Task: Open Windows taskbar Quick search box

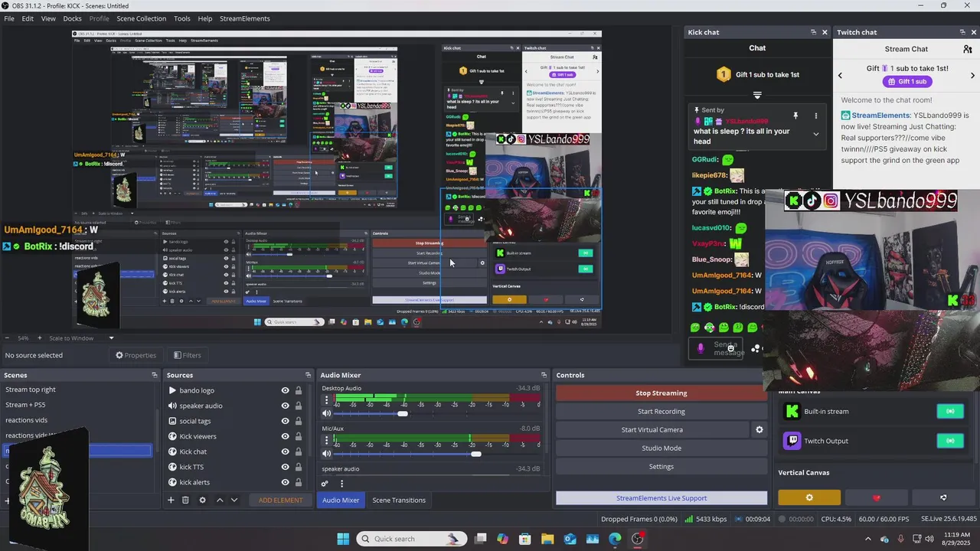Action: [413, 539]
